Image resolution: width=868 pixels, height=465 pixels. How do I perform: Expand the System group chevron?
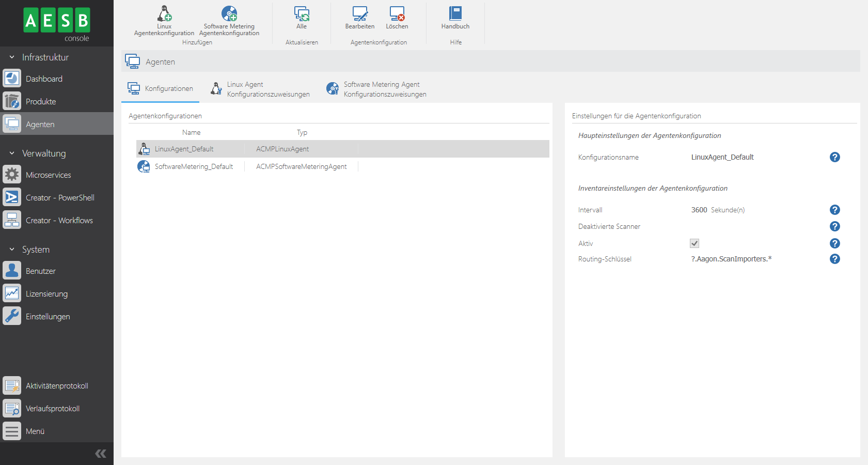click(x=10, y=250)
